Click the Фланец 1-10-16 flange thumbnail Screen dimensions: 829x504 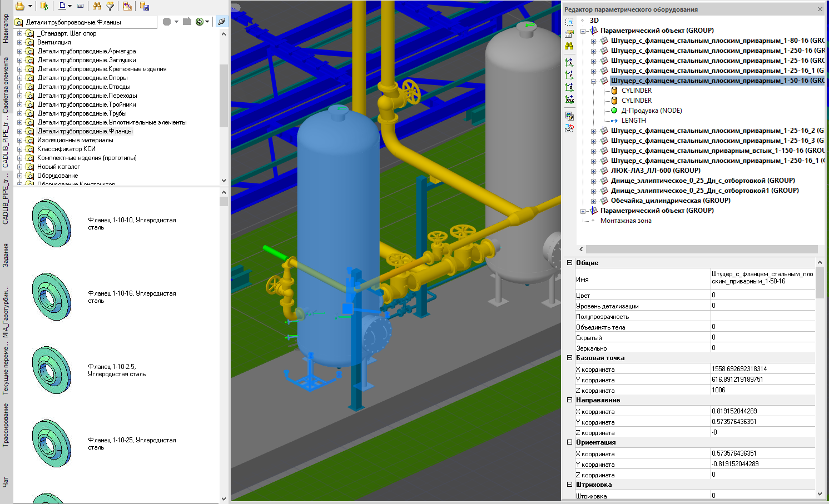pyautogui.click(x=52, y=297)
